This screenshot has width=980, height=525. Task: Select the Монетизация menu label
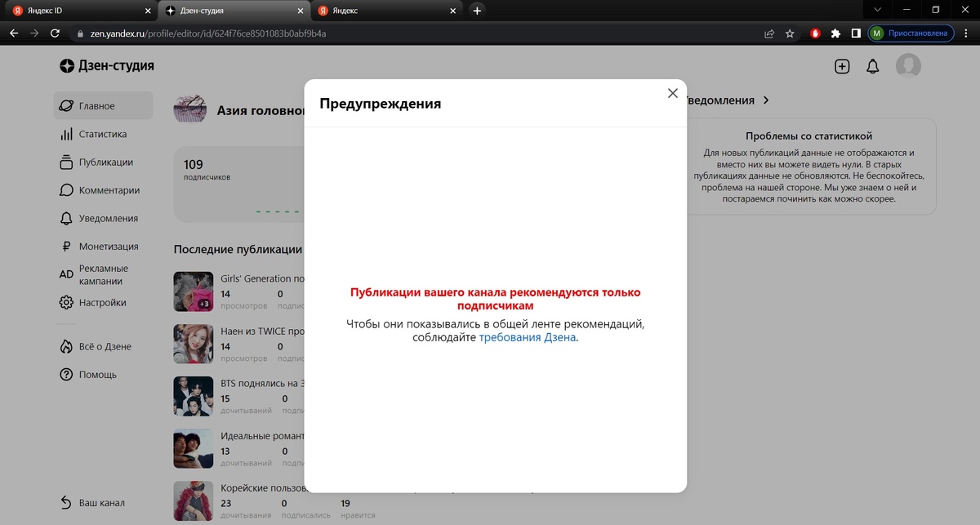(109, 247)
